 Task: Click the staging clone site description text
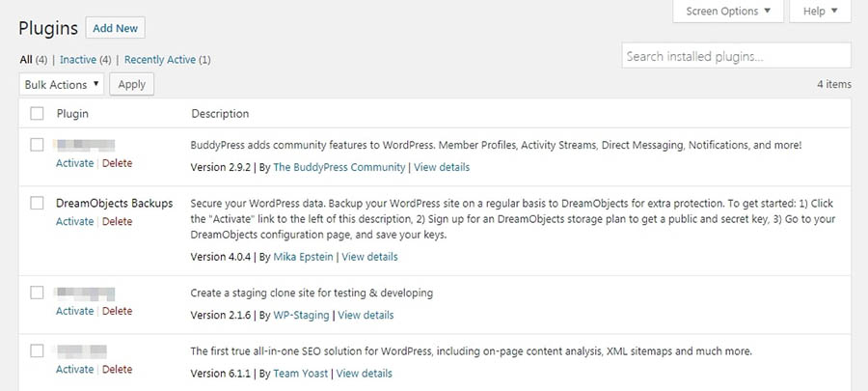pyautogui.click(x=312, y=293)
